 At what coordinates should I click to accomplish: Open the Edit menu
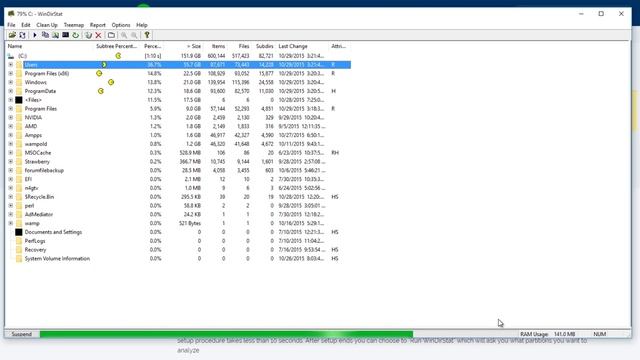click(x=26, y=25)
